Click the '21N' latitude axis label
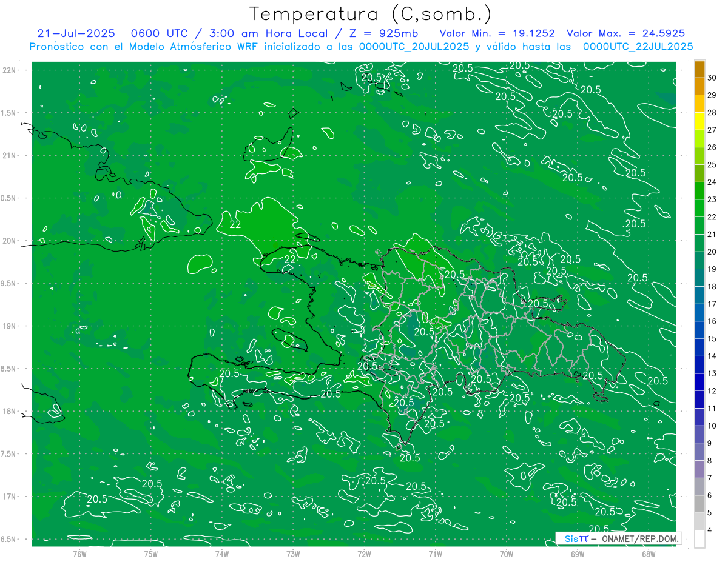This screenshot has height=562, width=728. [10, 155]
